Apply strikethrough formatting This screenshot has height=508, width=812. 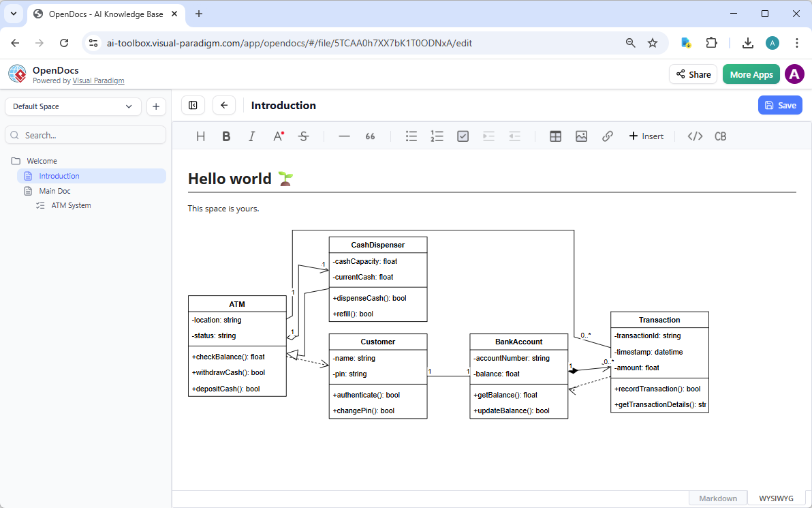pyautogui.click(x=303, y=136)
